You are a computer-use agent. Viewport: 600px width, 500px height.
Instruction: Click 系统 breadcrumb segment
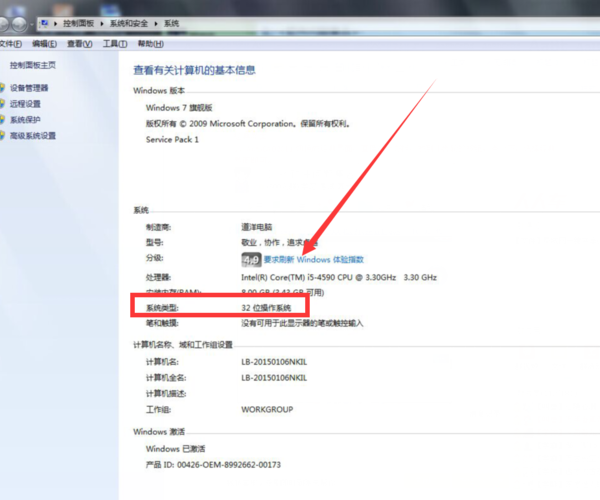coord(171,23)
